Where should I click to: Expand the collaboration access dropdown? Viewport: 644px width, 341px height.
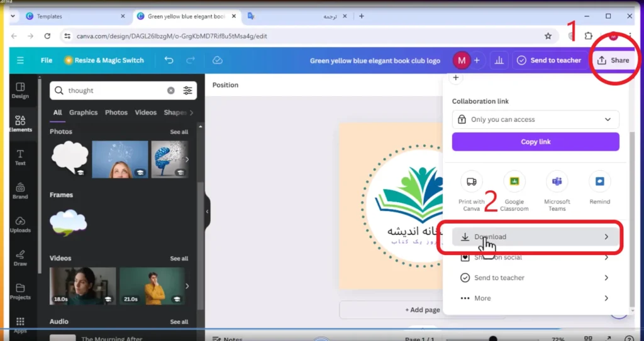click(x=536, y=119)
